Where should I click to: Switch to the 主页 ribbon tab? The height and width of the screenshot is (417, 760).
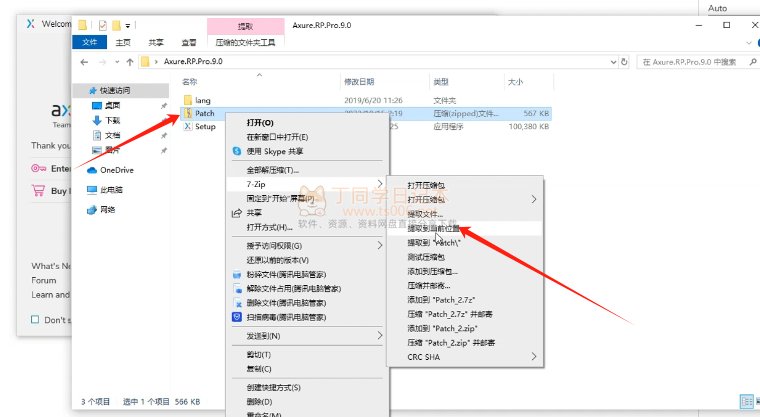(123, 43)
